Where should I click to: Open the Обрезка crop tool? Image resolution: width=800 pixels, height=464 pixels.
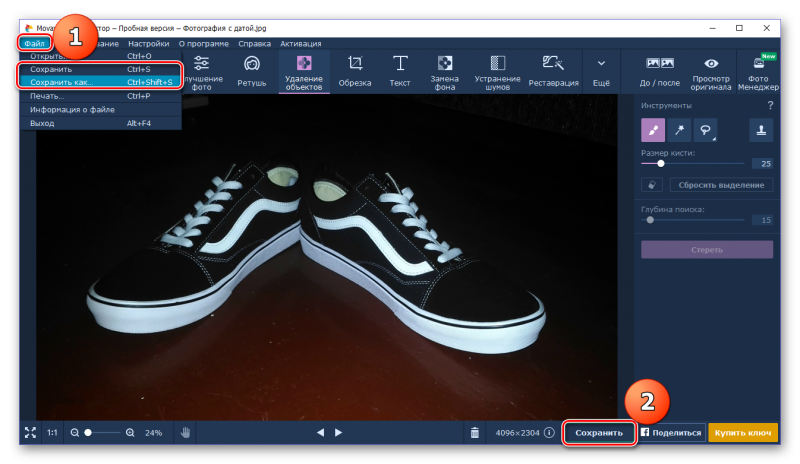point(354,71)
